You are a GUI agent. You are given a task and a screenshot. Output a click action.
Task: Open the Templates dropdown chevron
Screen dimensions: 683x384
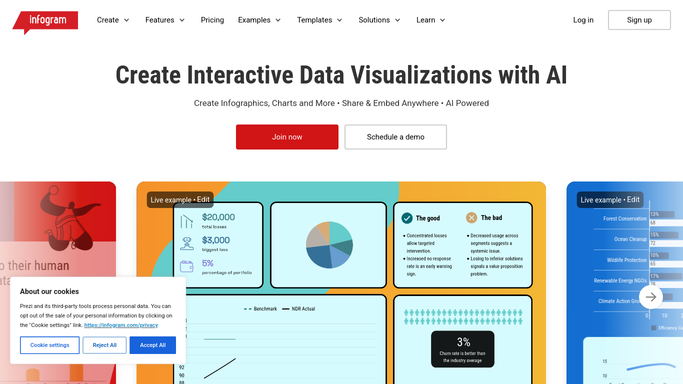tap(340, 20)
